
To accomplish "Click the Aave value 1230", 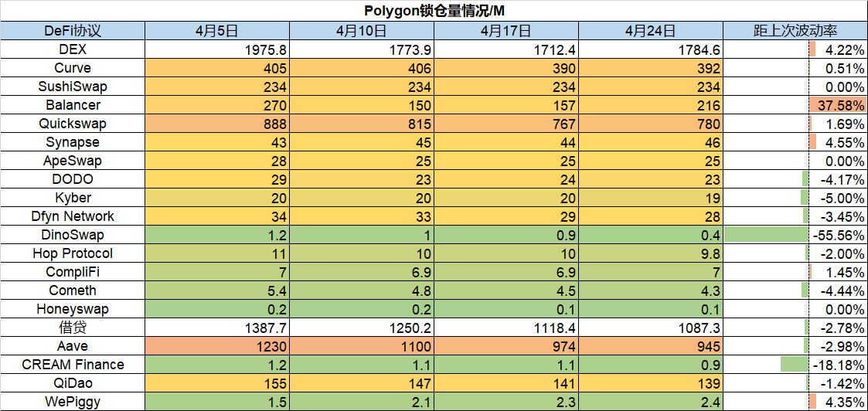I will [x=217, y=346].
